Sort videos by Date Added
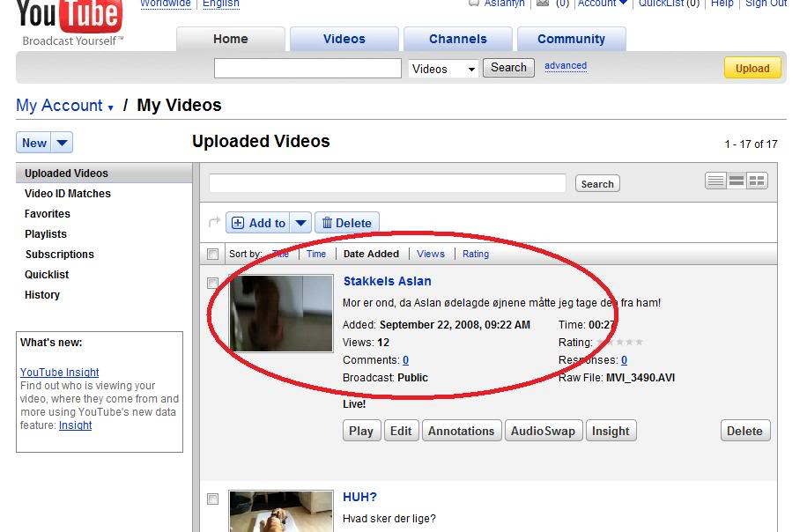 pos(371,254)
